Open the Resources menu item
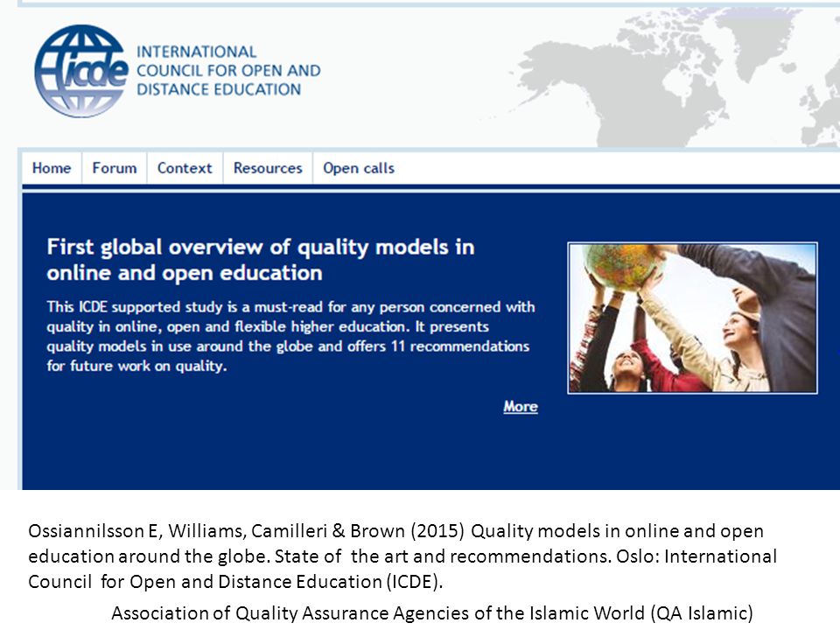The image size is (840, 630). [268, 168]
